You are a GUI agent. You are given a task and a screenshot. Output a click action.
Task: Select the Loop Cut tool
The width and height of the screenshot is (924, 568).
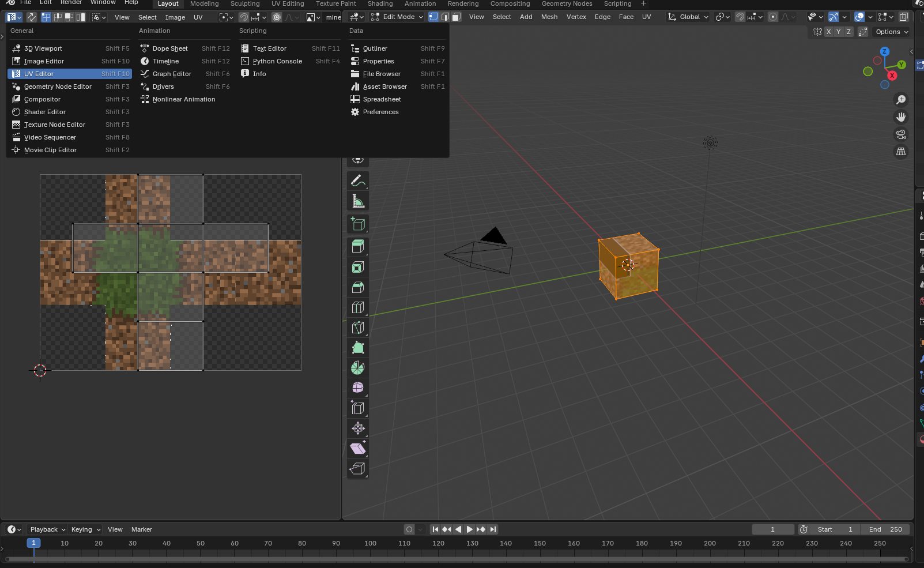[x=358, y=307]
